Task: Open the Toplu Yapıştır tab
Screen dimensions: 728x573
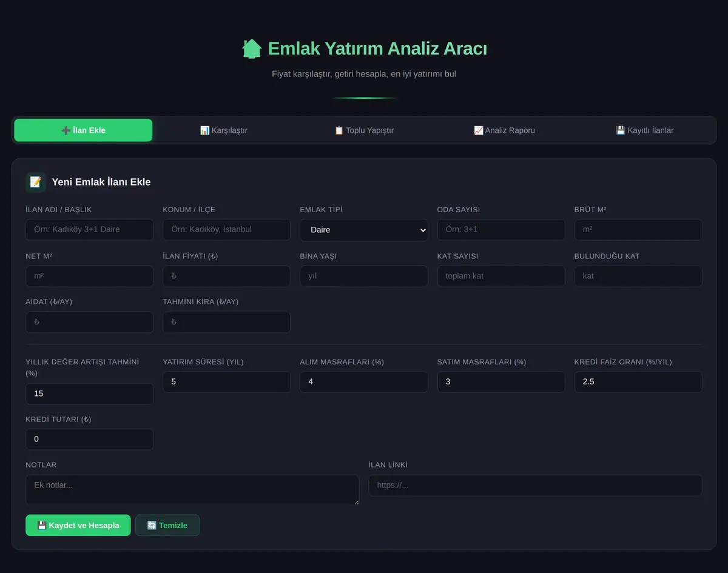Action: [364, 130]
